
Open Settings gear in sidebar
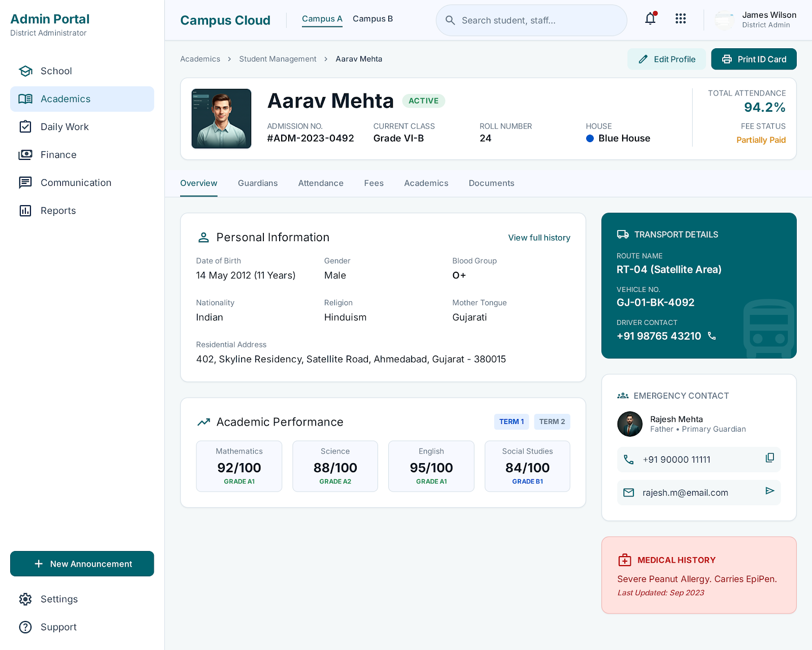(25, 599)
